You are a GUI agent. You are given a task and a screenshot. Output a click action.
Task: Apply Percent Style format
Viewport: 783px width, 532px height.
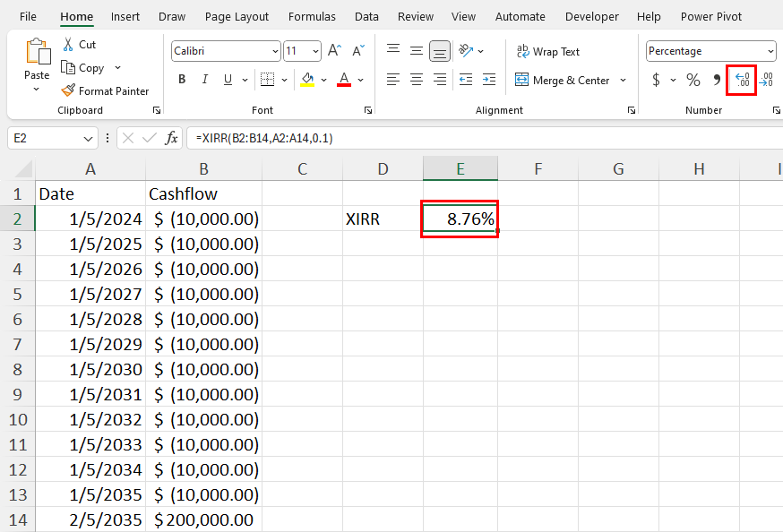693,80
